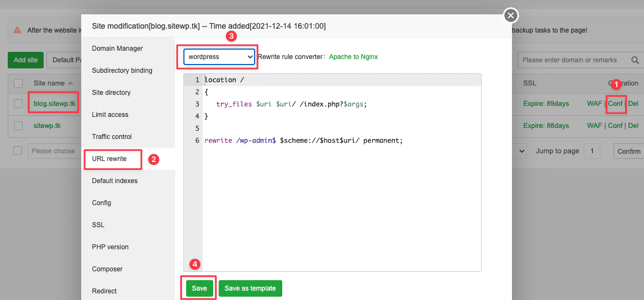Open PHP version tab

[110, 247]
